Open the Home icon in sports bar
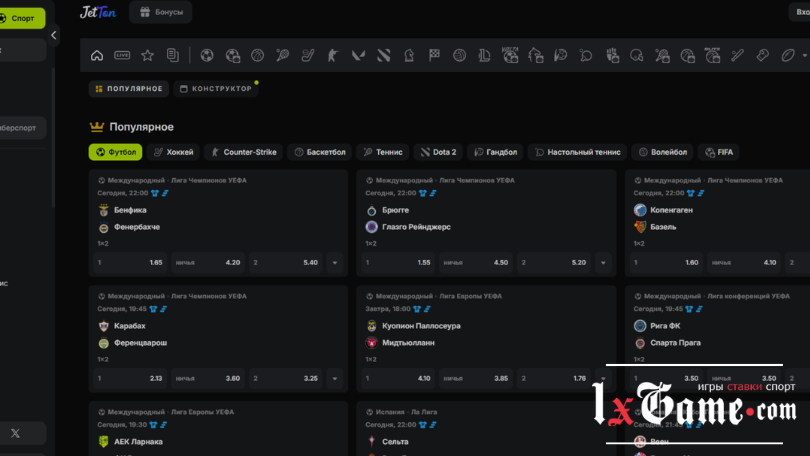Screen dimensions: 810x456 [97, 55]
